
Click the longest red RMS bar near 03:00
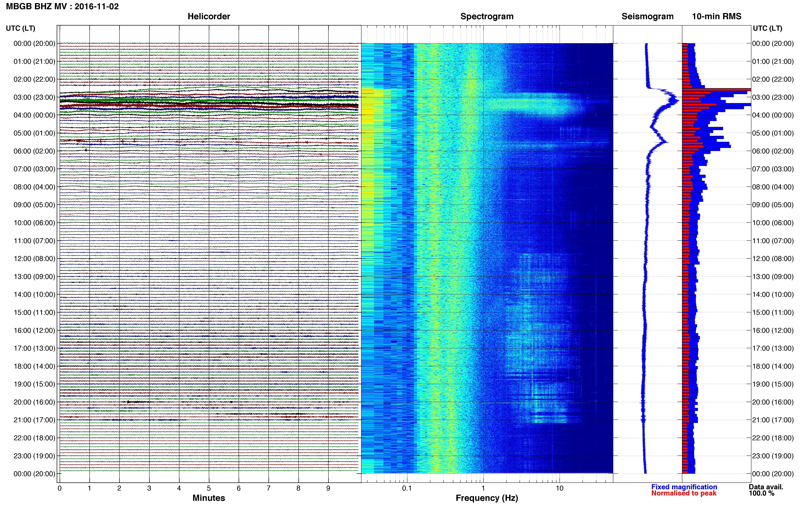pyautogui.click(x=716, y=90)
